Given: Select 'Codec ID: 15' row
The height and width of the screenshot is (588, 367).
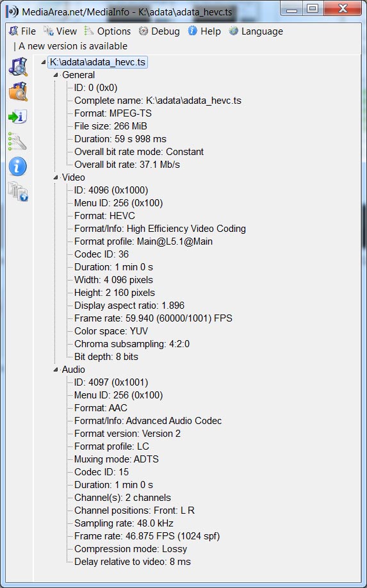Looking at the screenshot, I should point(102,472).
